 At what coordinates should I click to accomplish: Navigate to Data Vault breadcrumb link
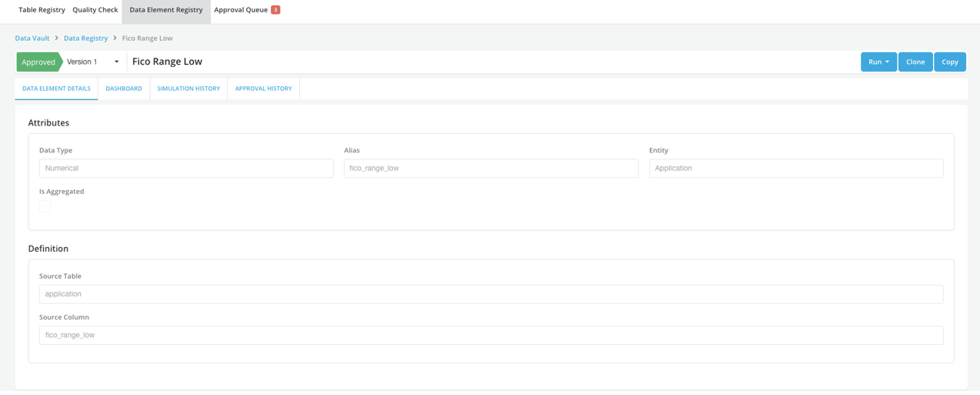coord(32,38)
